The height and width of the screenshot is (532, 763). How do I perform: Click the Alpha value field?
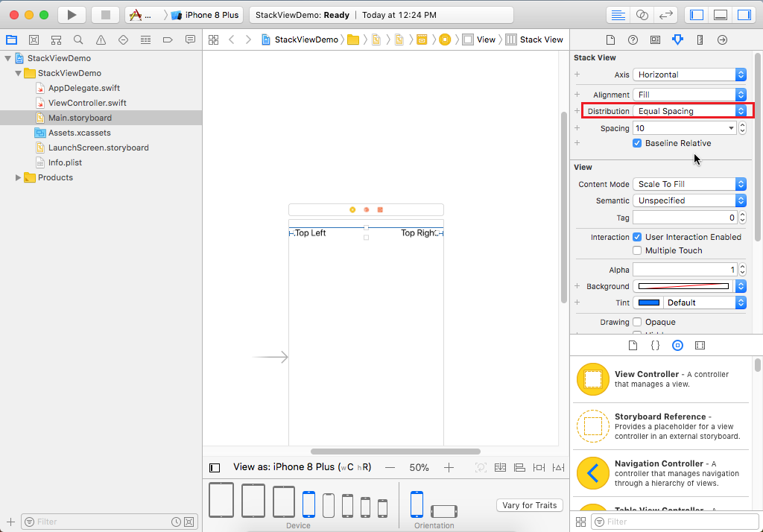(x=685, y=270)
